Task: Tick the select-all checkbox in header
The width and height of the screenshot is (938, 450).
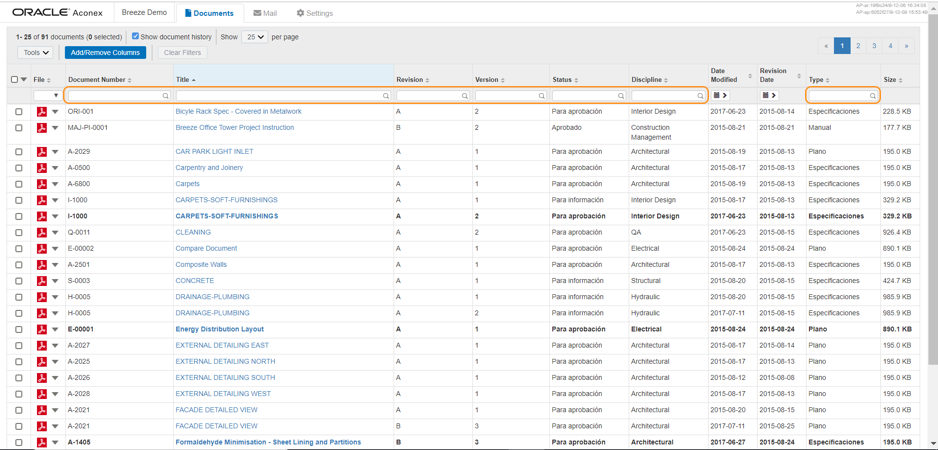Action: (15, 80)
